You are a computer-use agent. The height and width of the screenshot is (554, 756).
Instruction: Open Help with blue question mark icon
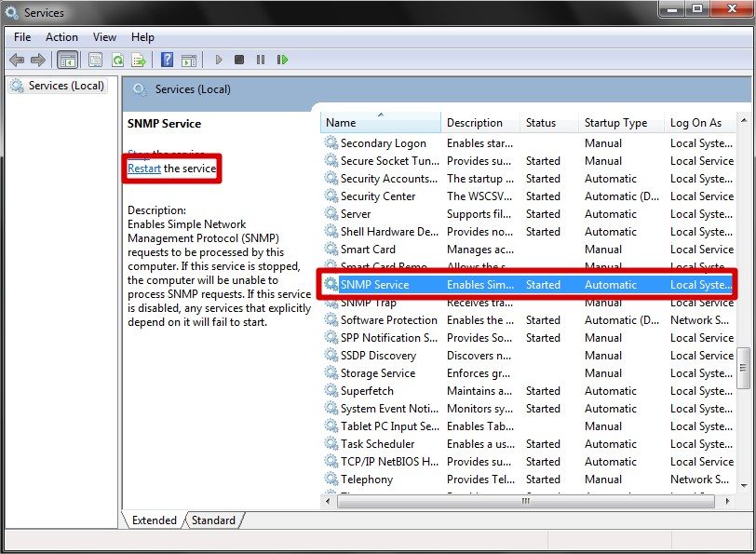pos(167,60)
